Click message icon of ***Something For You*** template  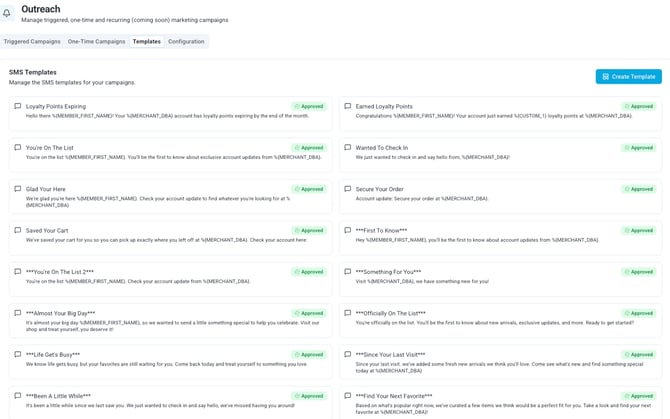pyautogui.click(x=347, y=272)
